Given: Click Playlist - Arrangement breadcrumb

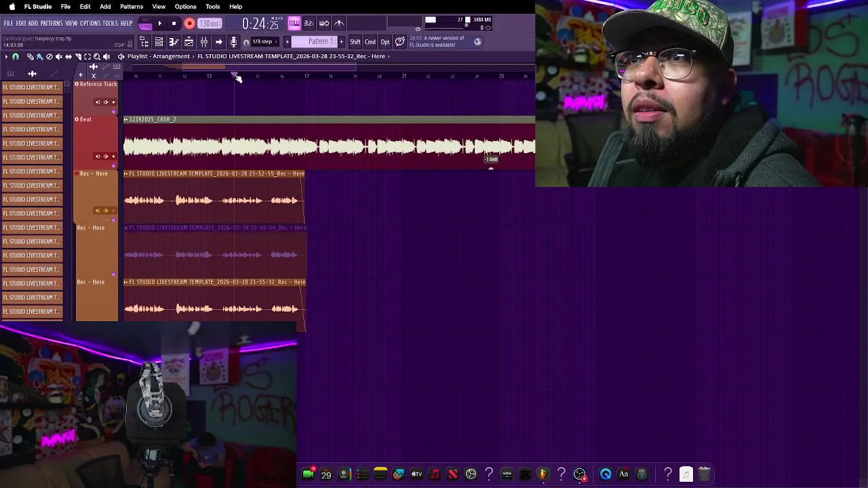Looking at the screenshot, I should click(x=159, y=56).
